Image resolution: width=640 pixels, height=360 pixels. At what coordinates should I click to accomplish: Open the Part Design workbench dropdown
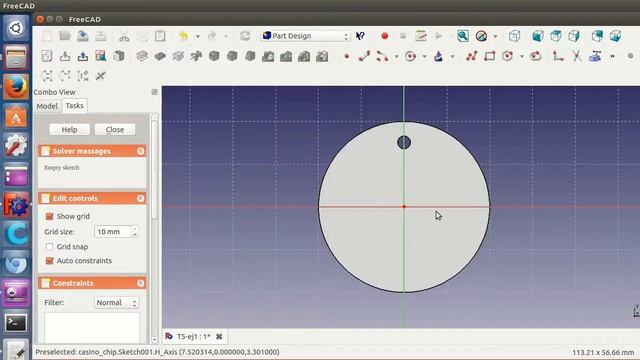coord(306,36)
